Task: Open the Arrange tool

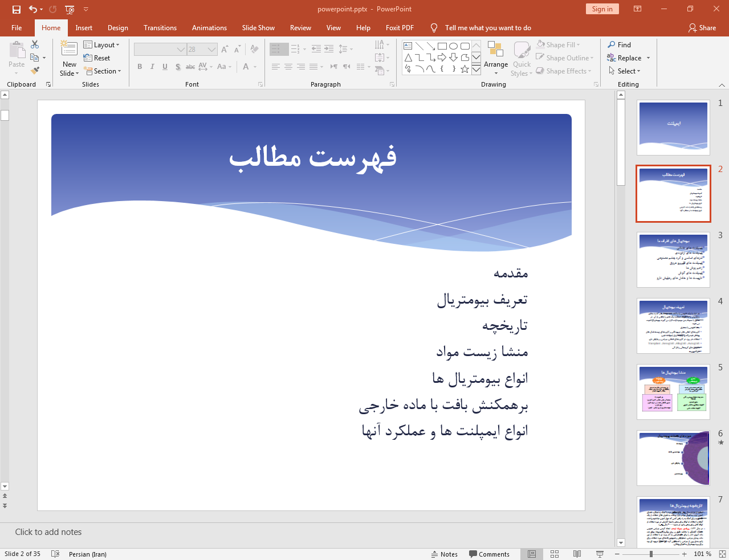Action: pos(495,58)
